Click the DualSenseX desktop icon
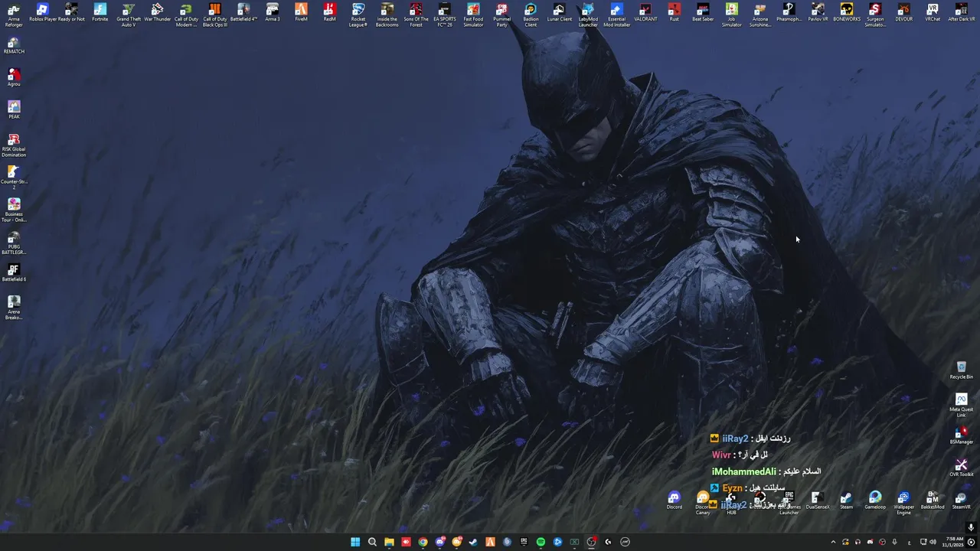The height and width of the screenshot is (551, 980). [x=818, y=500]
